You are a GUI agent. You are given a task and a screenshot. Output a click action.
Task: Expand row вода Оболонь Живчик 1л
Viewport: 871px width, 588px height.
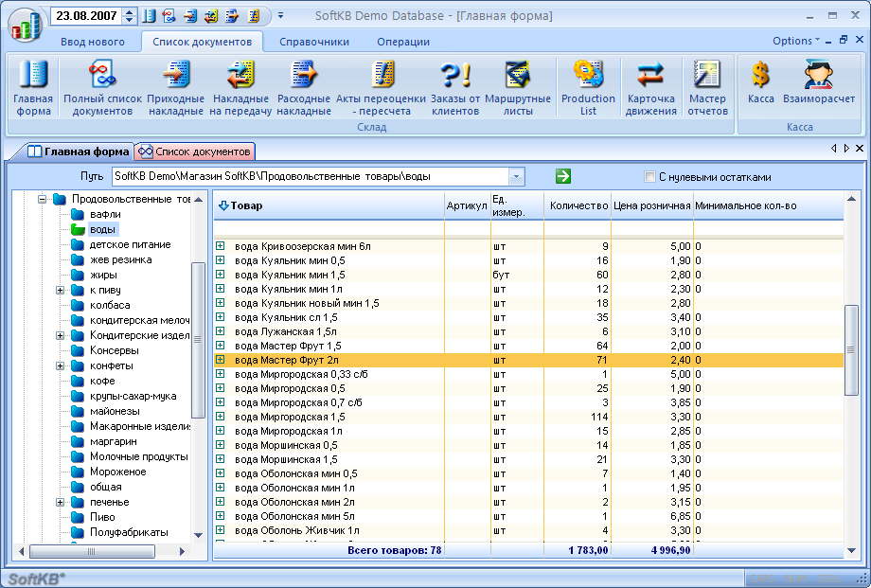[220, 530]
